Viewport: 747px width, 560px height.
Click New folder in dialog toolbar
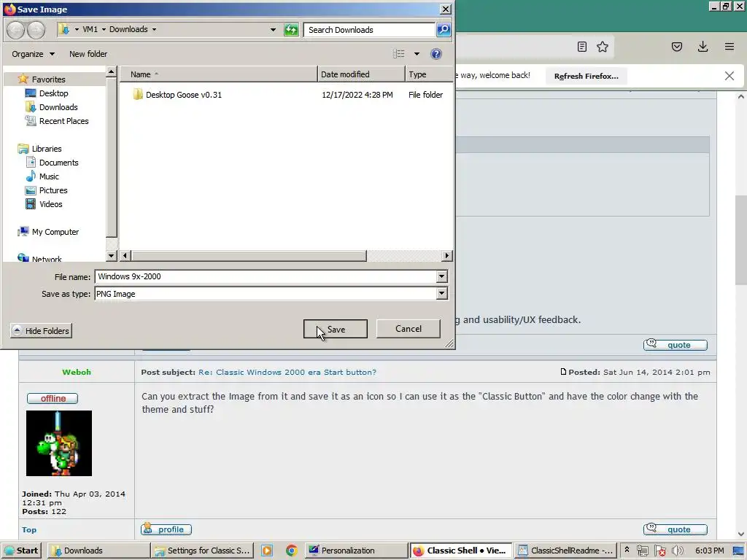pyautogui.click(x=88, y=54)
